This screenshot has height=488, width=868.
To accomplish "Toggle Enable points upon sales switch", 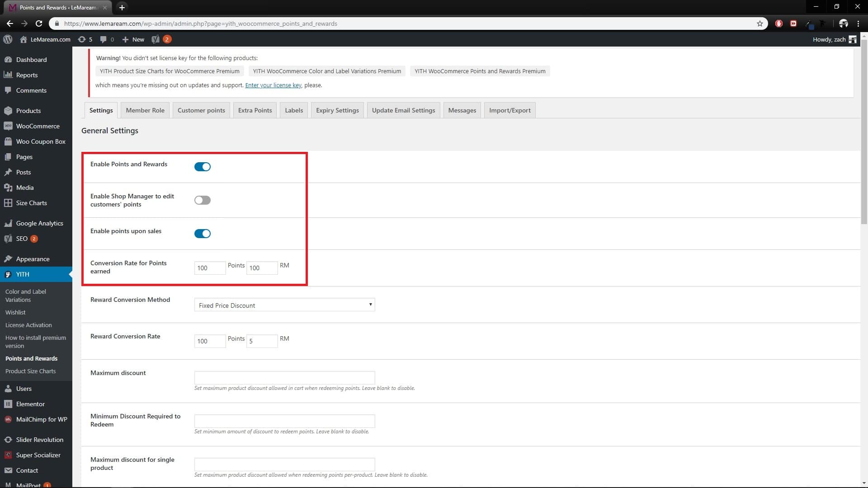I will click(x=203, y=234).
